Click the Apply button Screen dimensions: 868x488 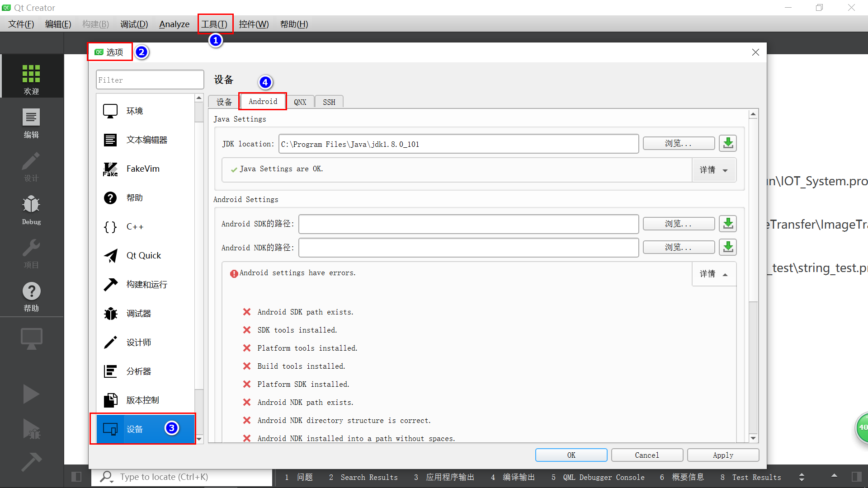(x=722, y=455)
